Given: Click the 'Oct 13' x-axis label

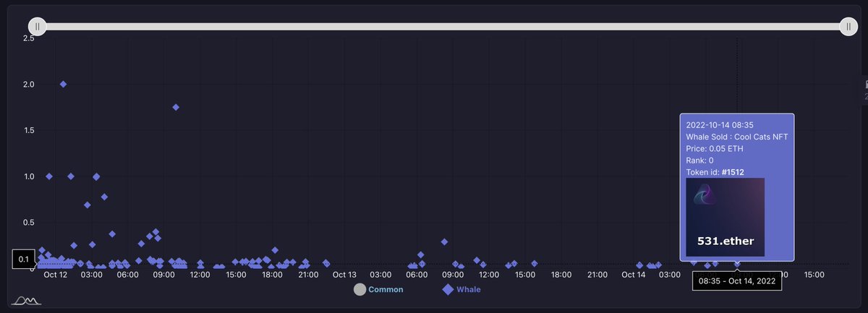Looking at the screenshot, I should 344,275.
